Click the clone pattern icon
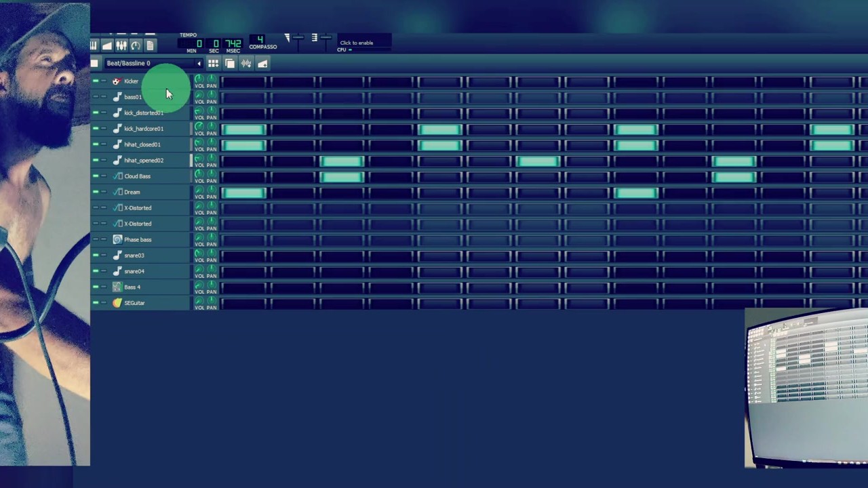 tap(230, 64)
